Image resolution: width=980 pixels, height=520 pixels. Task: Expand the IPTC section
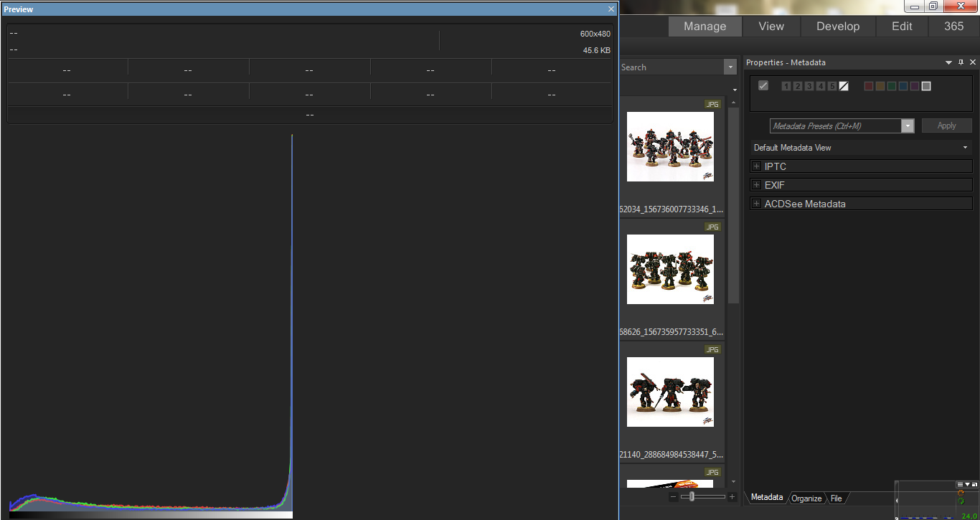756,166
